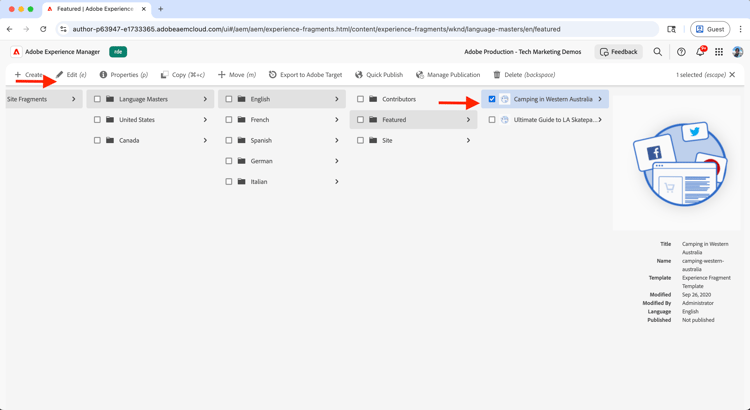Click 'Adobe Production - Tech Marketing Demos' text
The height and width of the screenshot is (410, 750).
pos(523,52)
